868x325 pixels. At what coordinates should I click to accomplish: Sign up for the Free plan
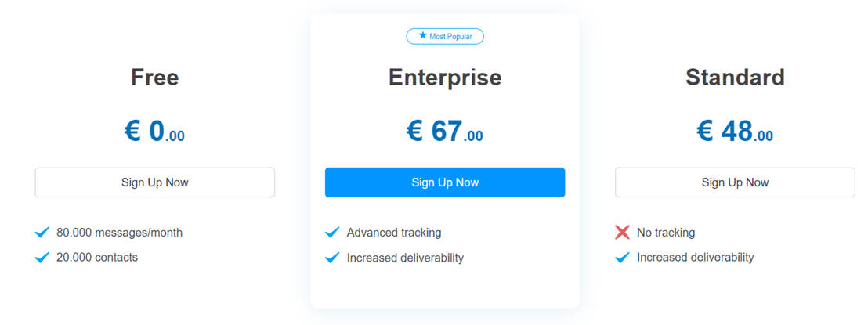click(x=155, y=182)
